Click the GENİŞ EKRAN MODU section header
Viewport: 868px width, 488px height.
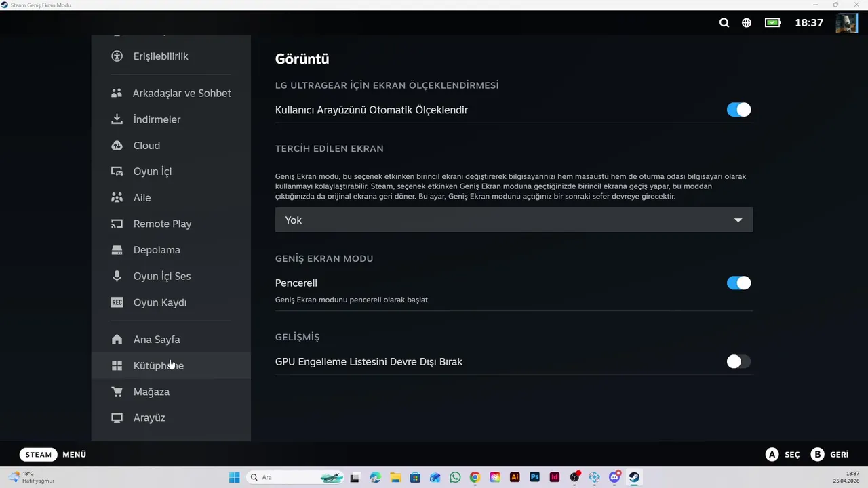(324, 258)
